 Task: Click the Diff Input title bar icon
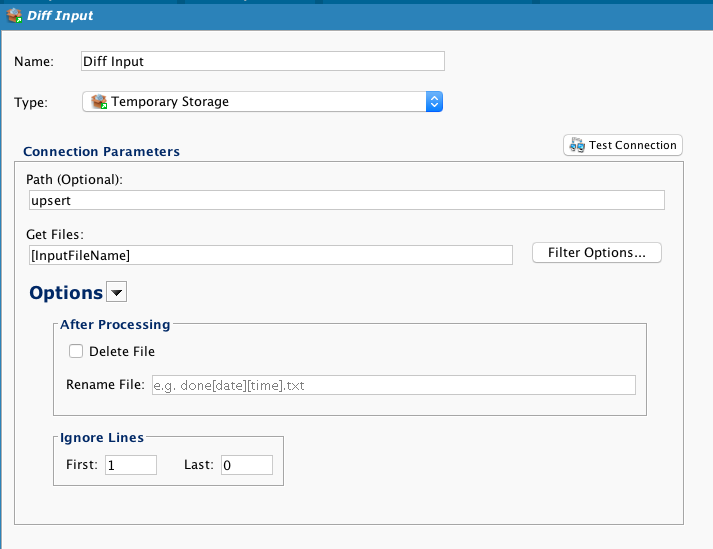tap(15, 17)
